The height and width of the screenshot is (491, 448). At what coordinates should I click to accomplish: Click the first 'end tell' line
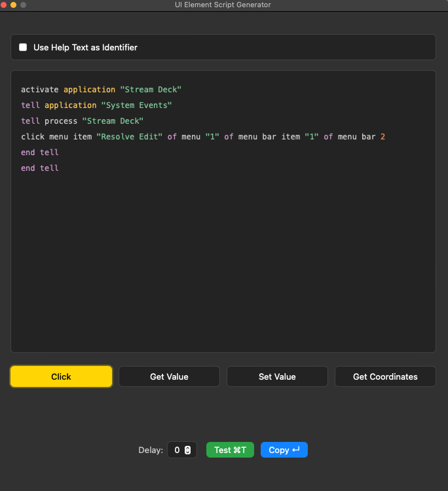40,152
